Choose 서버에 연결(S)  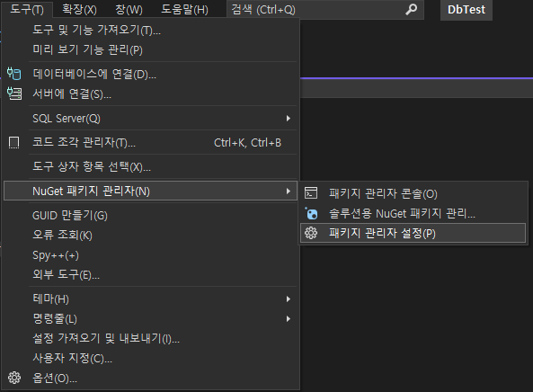click(151, 94)
